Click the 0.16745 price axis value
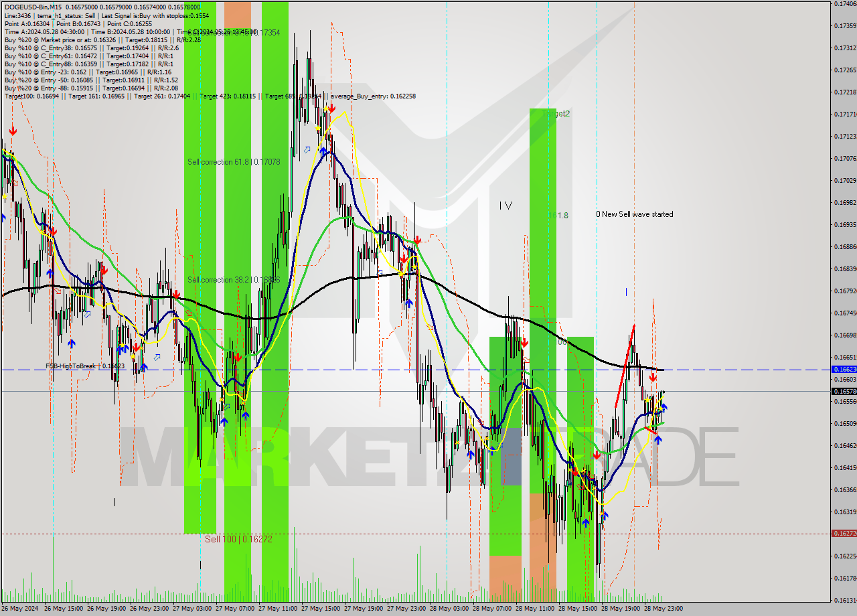The width and height of the screenshot is (857, 616). (x=844, y=313)
